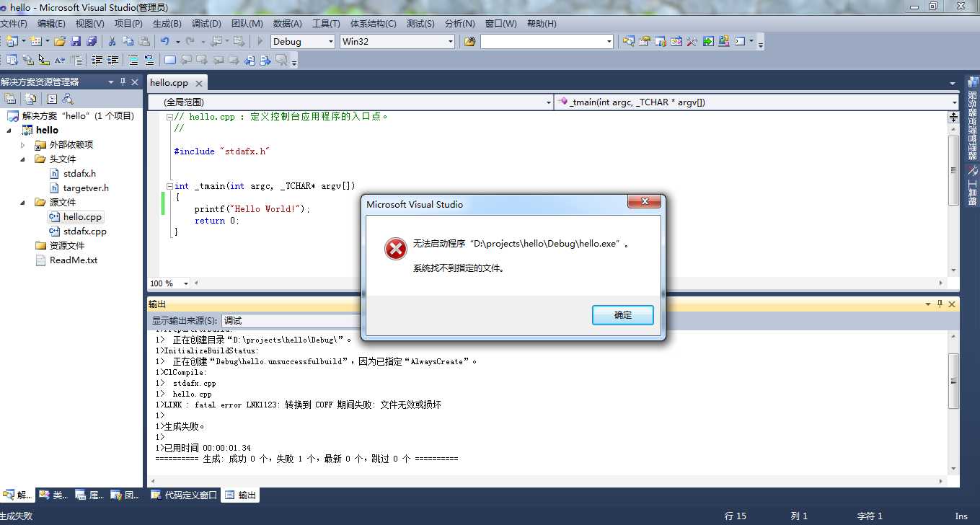Click the Solution Explorer toolbar icon
Screen dimensions: 980x525
pos(628,41)
